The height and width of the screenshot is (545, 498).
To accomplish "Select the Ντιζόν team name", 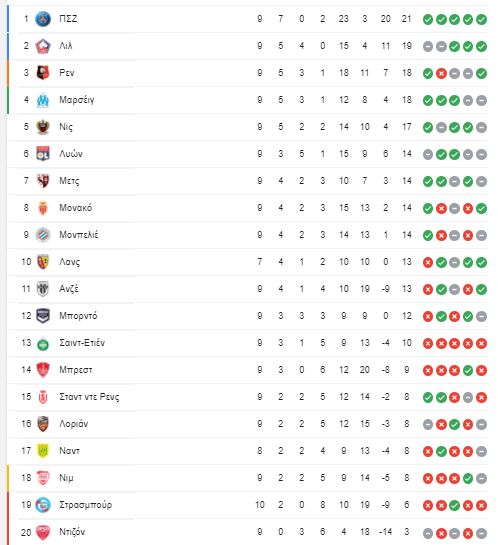I will point(72,532).
